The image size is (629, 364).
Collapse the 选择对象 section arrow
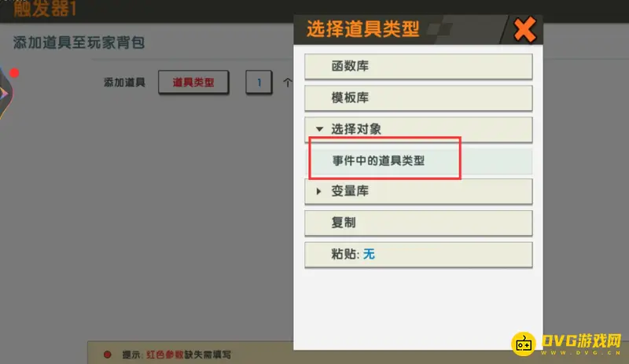[319, 129]
